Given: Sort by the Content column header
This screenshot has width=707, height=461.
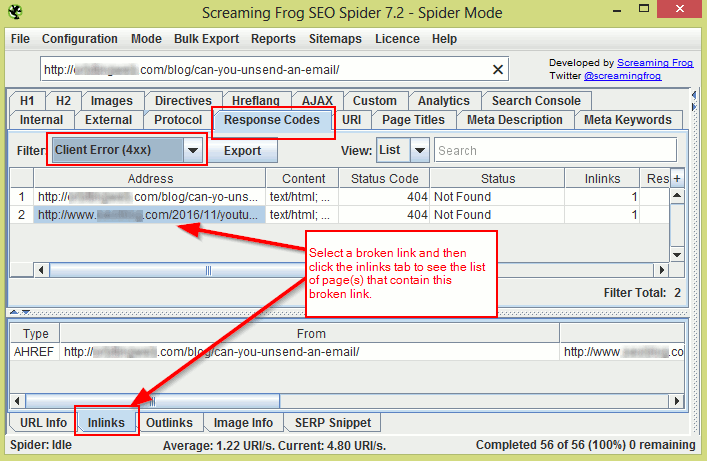Looking at the screenshot, I should (x=303, y=179).
